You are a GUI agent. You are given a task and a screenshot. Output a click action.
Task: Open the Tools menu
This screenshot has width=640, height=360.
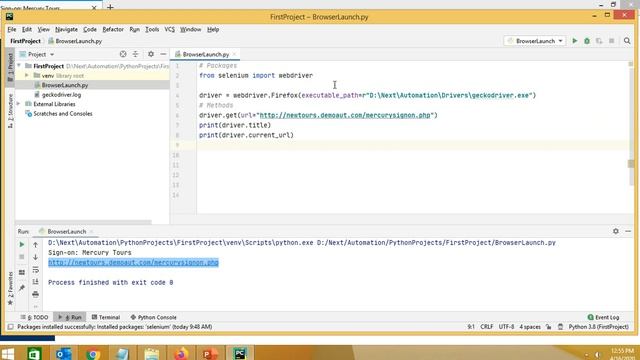tap(152, 29)
